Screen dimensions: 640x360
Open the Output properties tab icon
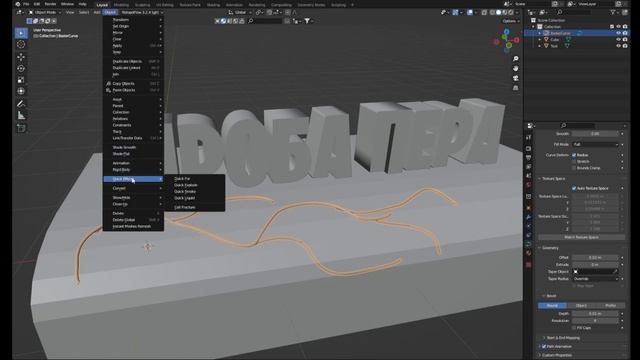click(529, 158)
